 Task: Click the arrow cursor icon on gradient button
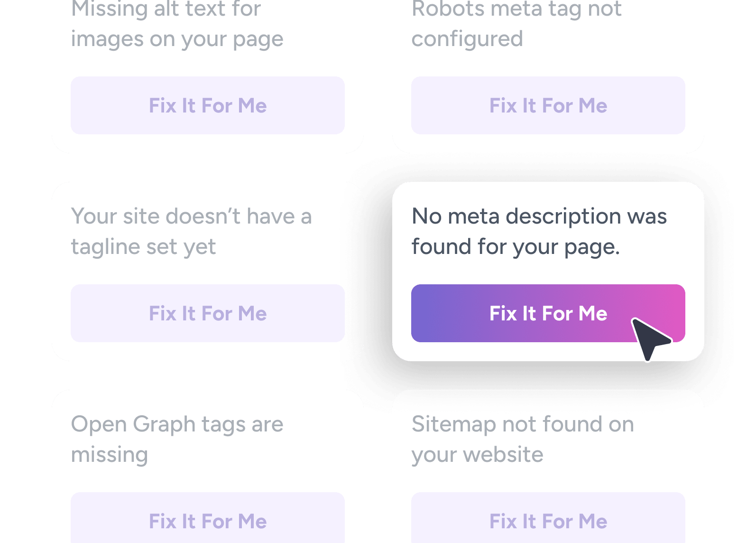650,338
